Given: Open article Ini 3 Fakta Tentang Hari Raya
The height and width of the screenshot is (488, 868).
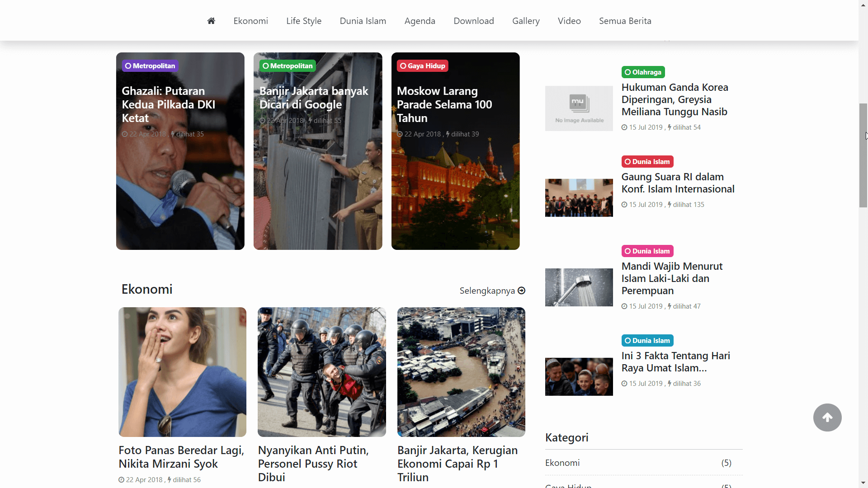Looking at the screenshot, I should coord(675,362).
